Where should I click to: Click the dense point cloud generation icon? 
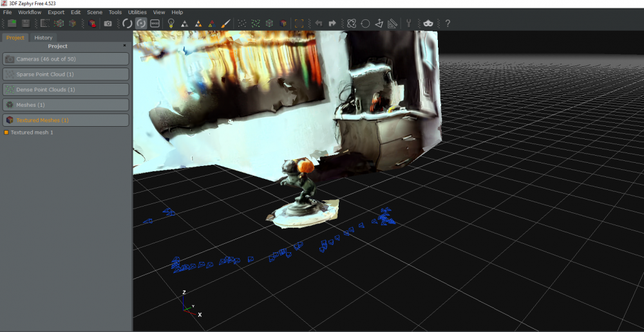[x=59, y=23]
